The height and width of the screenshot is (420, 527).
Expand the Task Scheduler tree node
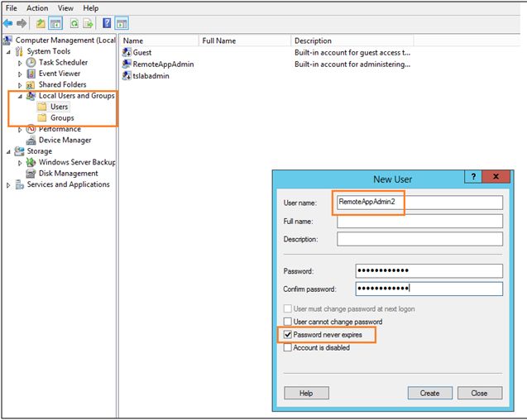point(20,63)
